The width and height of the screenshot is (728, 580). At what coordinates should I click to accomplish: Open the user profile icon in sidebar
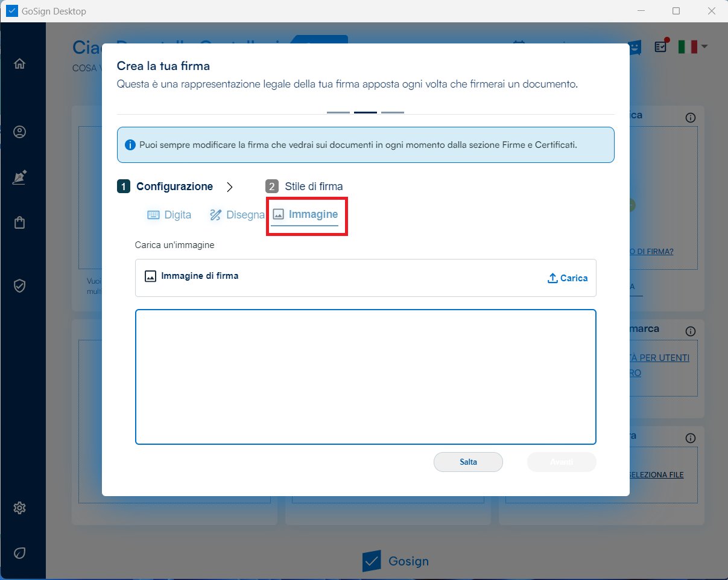pos(20,132)
